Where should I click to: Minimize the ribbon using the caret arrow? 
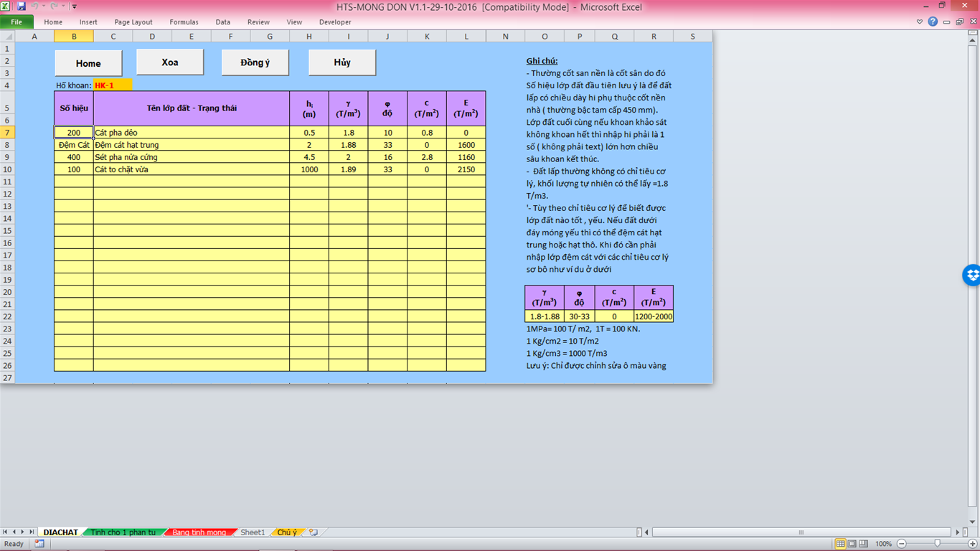(920, 22)
